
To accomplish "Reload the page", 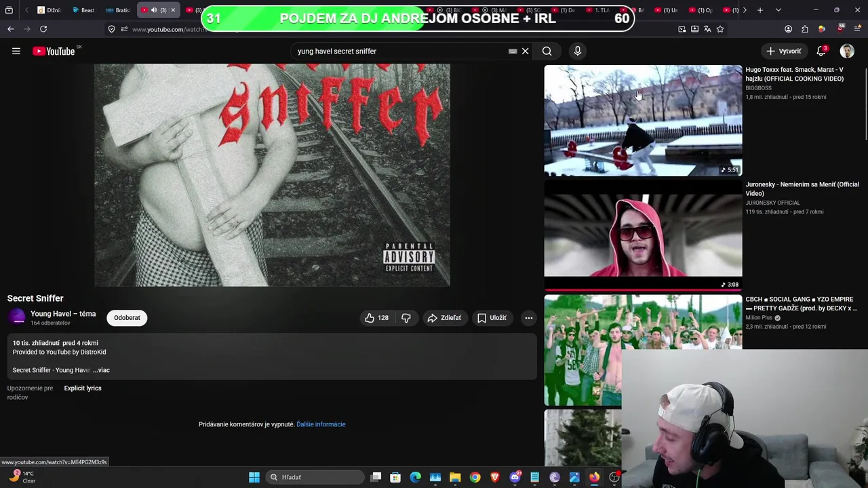I will (43, 29).
